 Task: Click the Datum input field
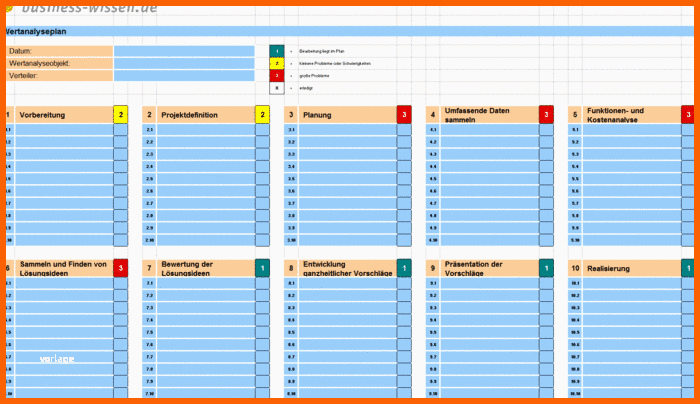click(184, 51)
